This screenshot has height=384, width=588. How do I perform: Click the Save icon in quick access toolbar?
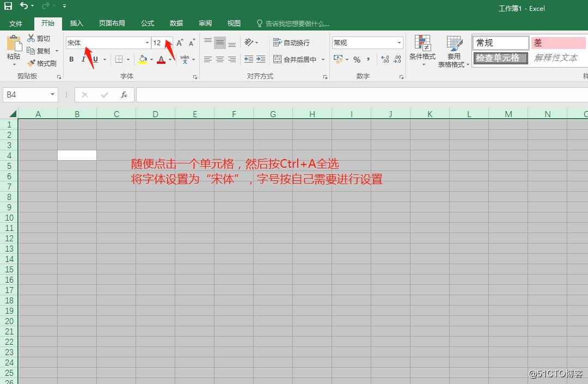[8, 5]
